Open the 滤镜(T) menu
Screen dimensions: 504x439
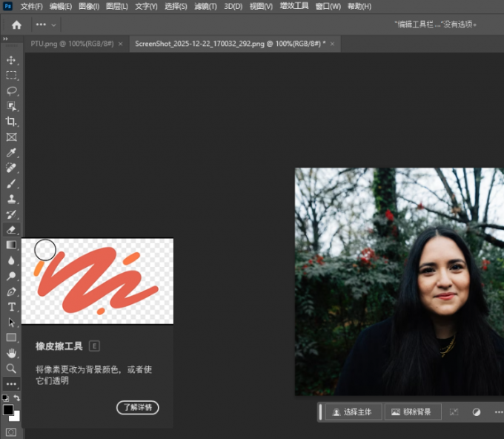click(206, 7)
